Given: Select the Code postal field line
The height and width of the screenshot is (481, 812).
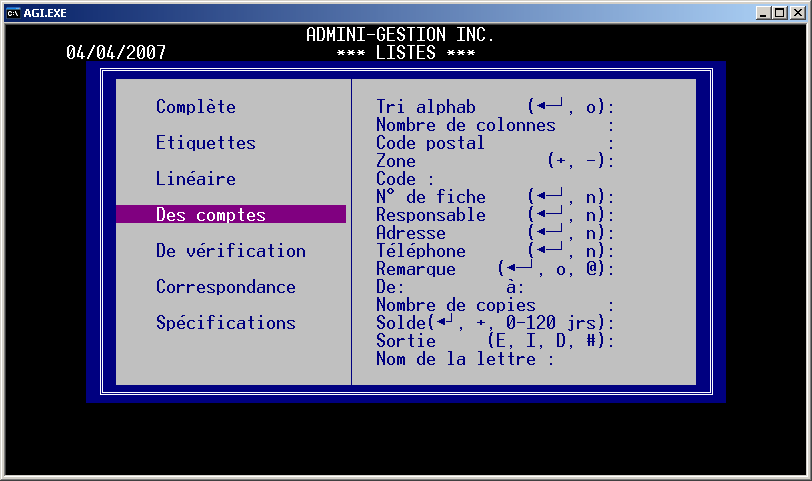Looking at the screenshot, I should pos(495,143).
